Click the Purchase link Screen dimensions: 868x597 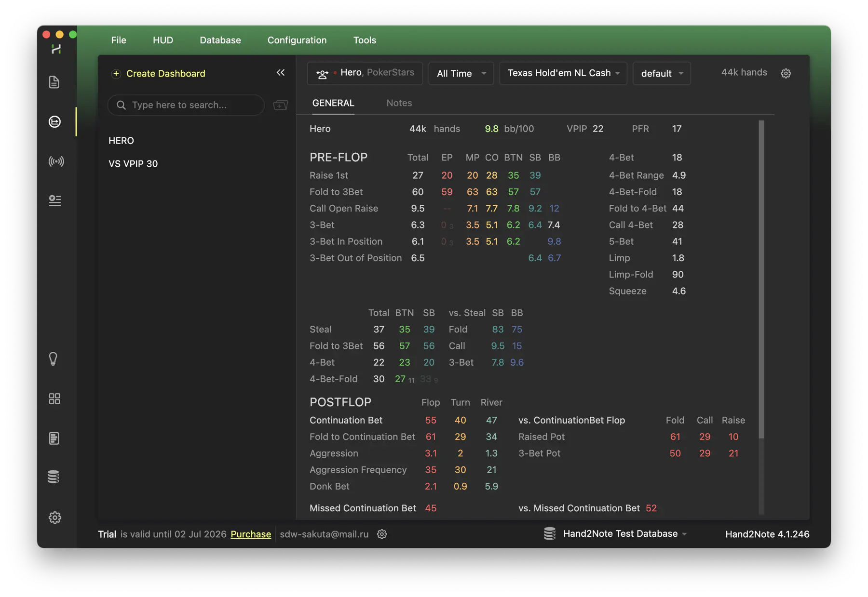point(251,534)
